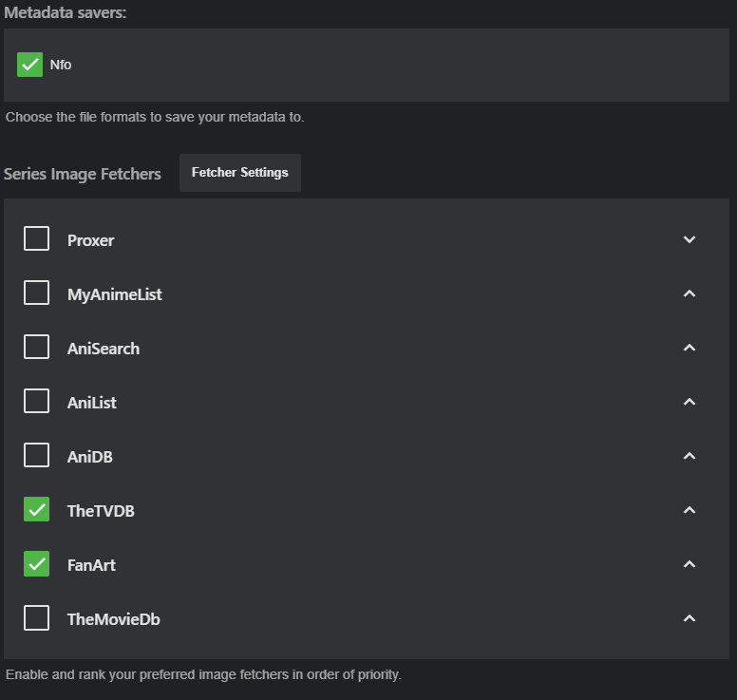Move AniDB up in the list
The image size is (737, 700).
690,456
